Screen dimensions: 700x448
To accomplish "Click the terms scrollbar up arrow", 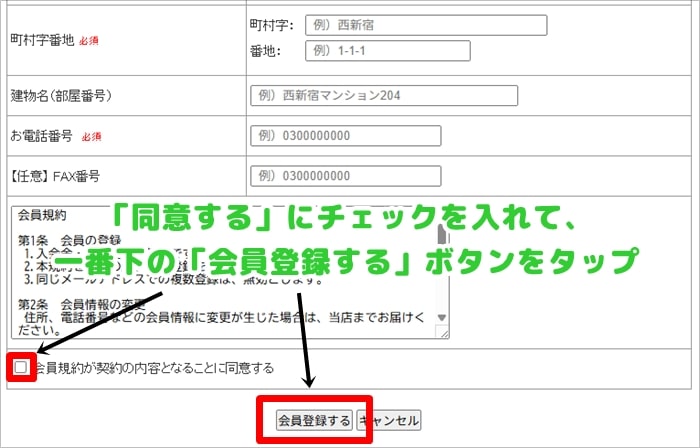I will tap(442, 214).
